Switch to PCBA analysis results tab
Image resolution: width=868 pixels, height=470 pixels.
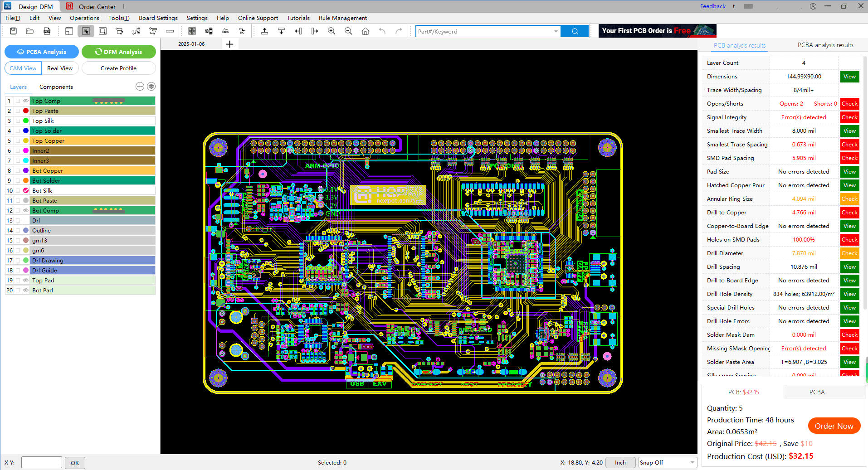point(825,45)
